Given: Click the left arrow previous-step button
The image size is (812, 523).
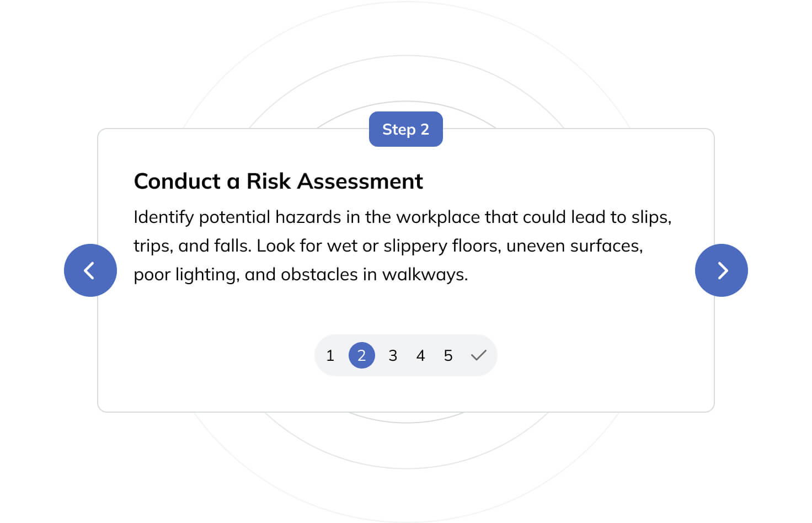Looking at the screenshot, I should (90, 270).
